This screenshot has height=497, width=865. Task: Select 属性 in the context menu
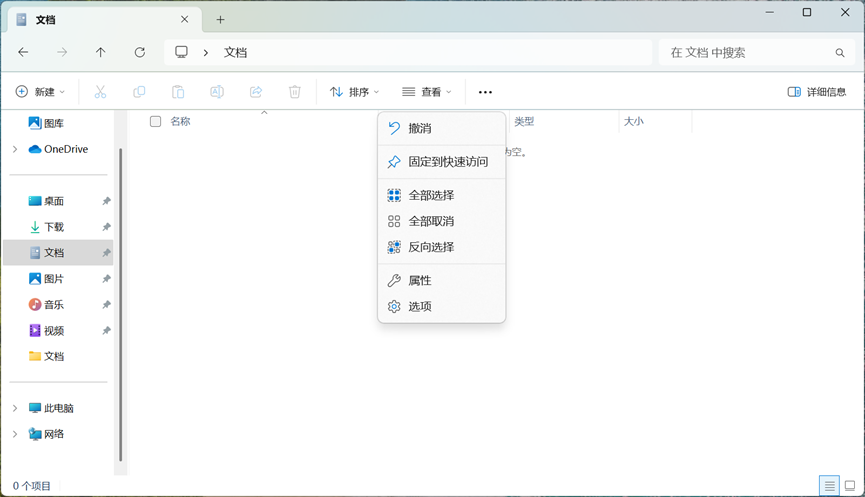[420, 281]
